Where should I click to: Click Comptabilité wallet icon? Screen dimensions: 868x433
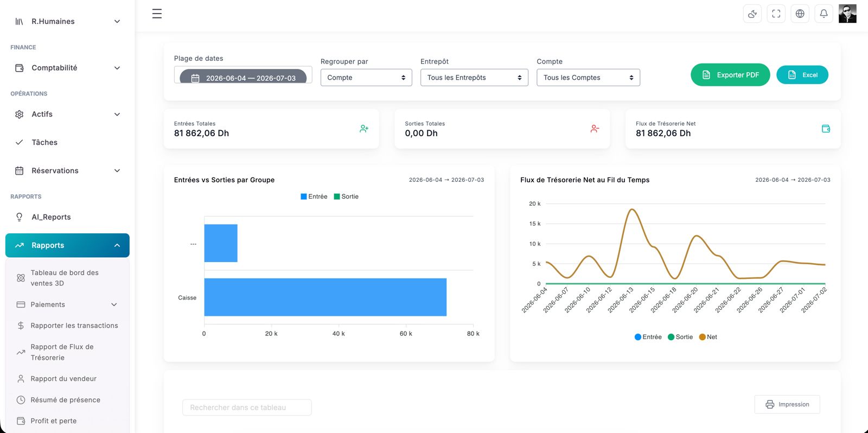[20, 68]
